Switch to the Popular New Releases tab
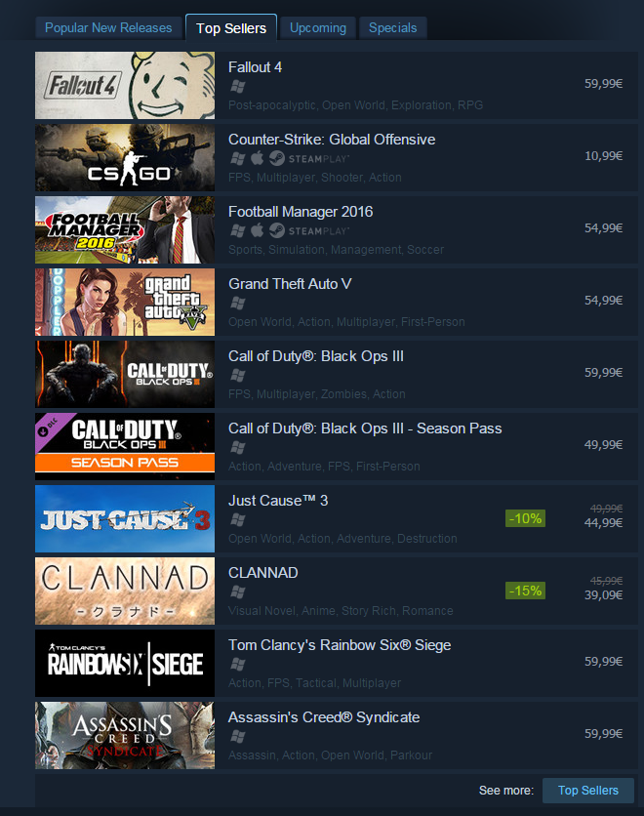644x816 pixels. [x=108, y=27]
